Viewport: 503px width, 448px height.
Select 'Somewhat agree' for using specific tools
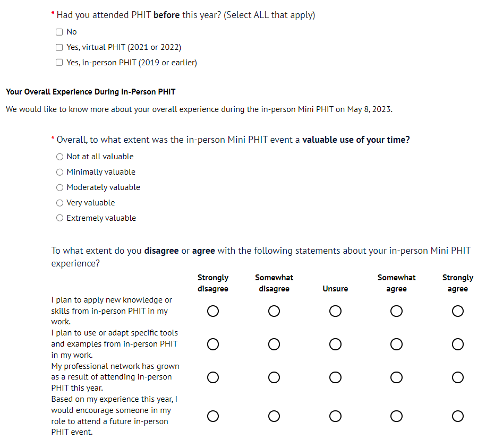(396, 344)
